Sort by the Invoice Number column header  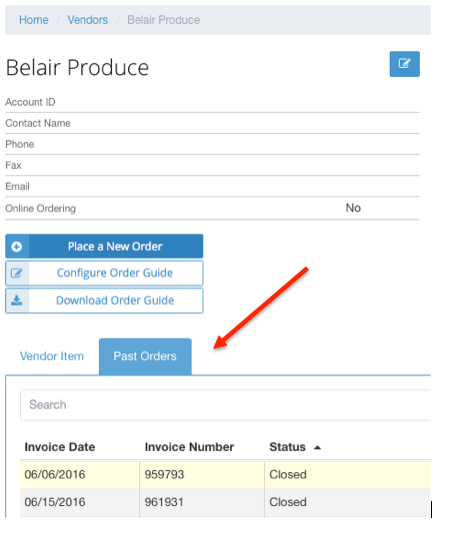tap(189, 447)
